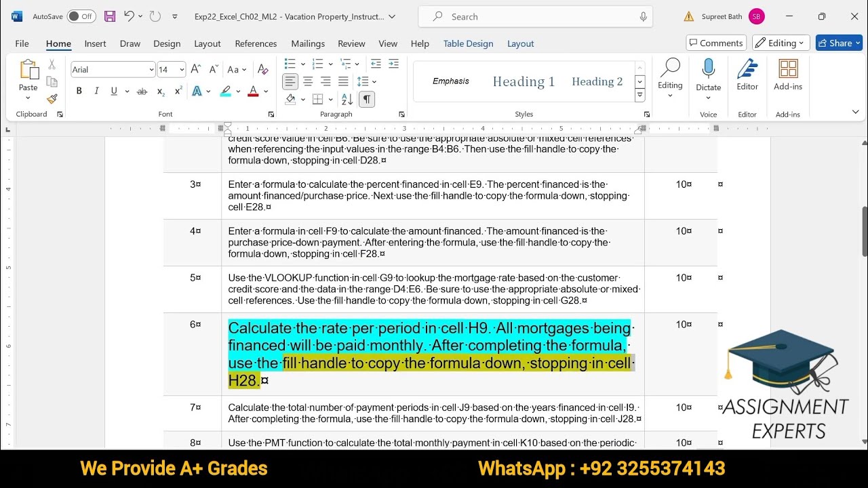Viewport: 868px width, 488px height.
Task: Apply the Heading 1 style
Action: [x=524, y=81]
